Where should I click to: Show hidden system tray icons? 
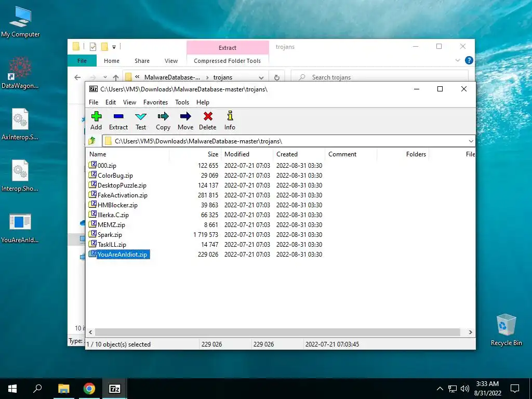[440, 389]
